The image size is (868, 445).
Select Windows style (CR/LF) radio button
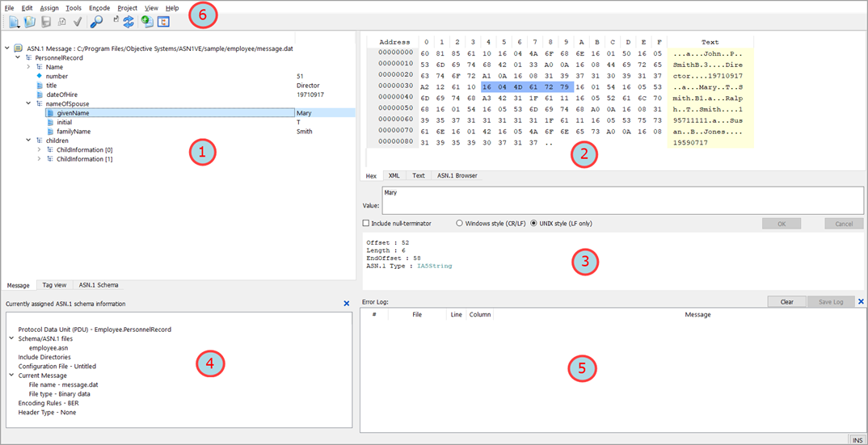[460, 223]
